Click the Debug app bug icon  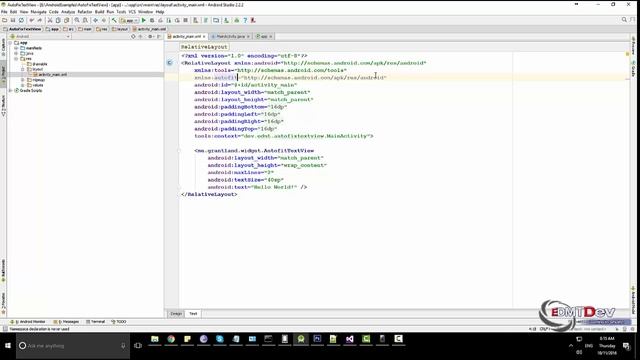(152, 20)
